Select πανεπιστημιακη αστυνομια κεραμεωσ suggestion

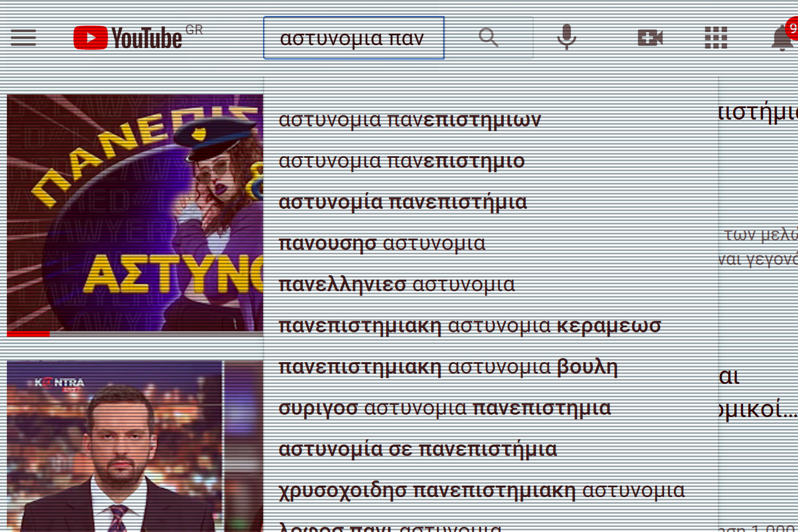(470, 326)
